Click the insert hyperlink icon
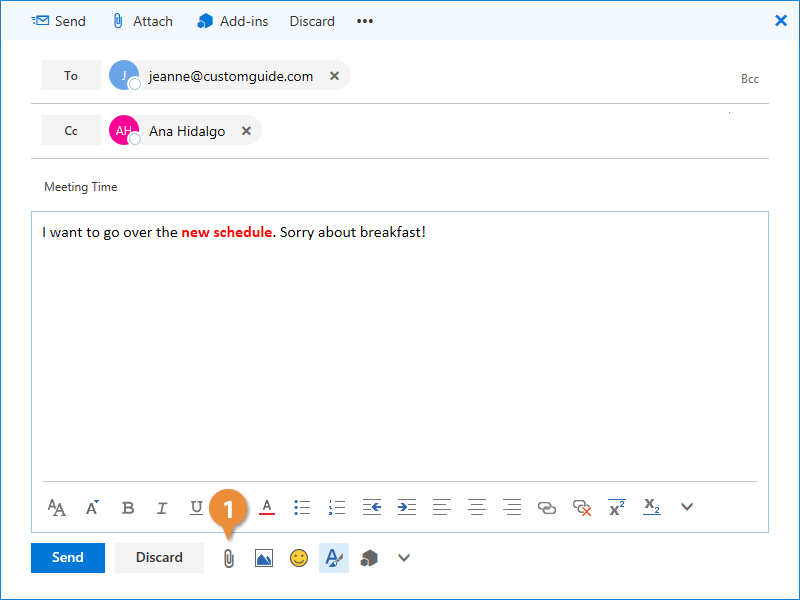 click(x=547, y=507)
